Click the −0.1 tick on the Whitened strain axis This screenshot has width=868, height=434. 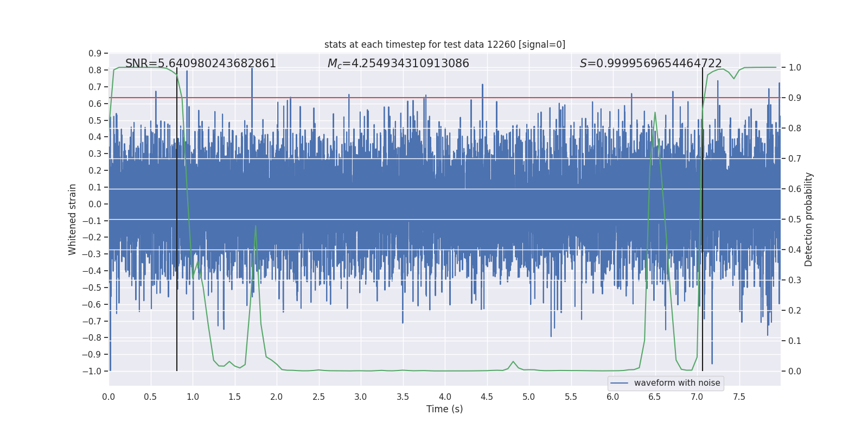pyautogui.click(x=92, y=221)
